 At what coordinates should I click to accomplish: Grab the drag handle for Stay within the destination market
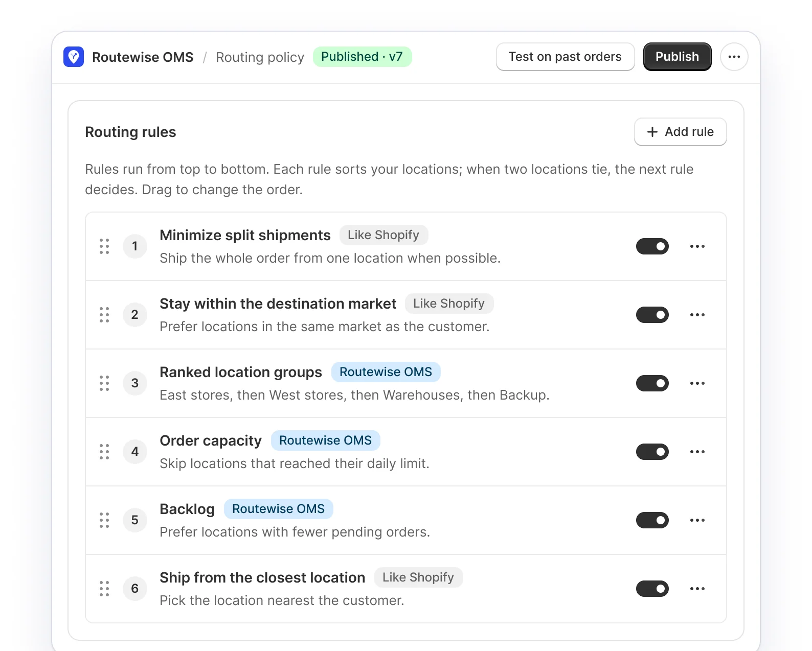point(104,315)
